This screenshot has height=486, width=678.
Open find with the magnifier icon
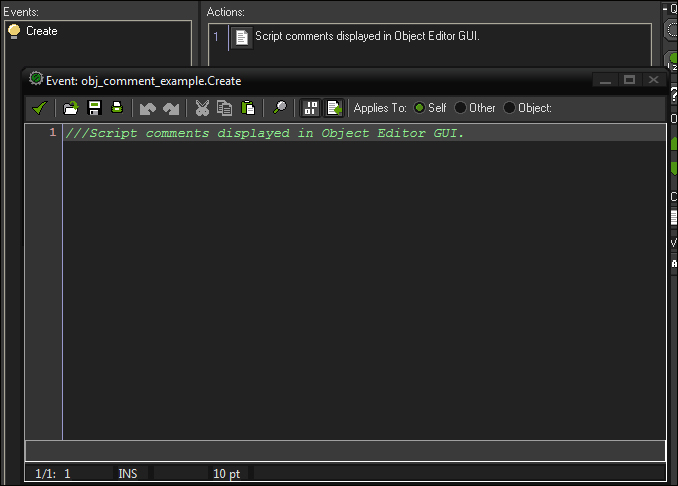pos(279,108)
